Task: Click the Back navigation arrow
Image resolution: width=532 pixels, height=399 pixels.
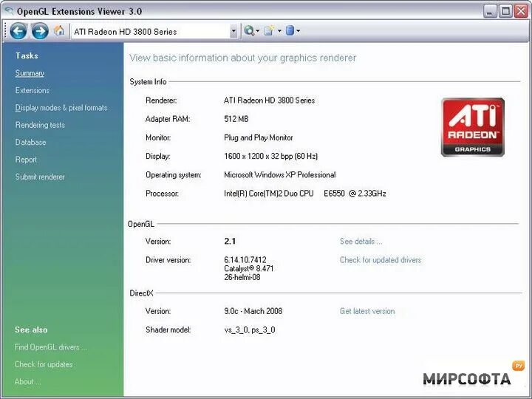Action: 18,31
